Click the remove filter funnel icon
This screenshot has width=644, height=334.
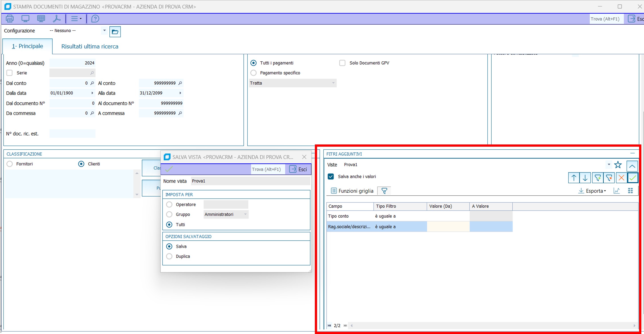(609, 178)
